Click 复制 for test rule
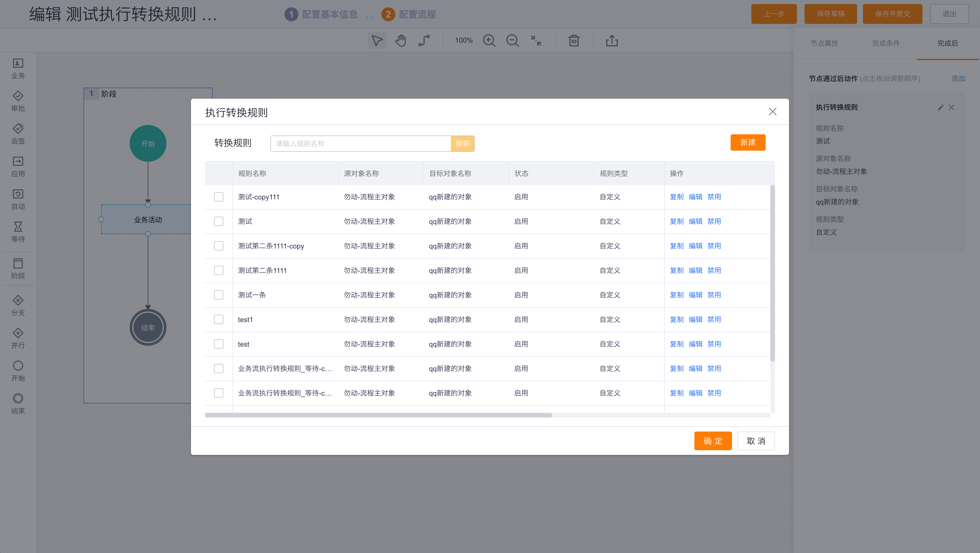 pos(676,344)
